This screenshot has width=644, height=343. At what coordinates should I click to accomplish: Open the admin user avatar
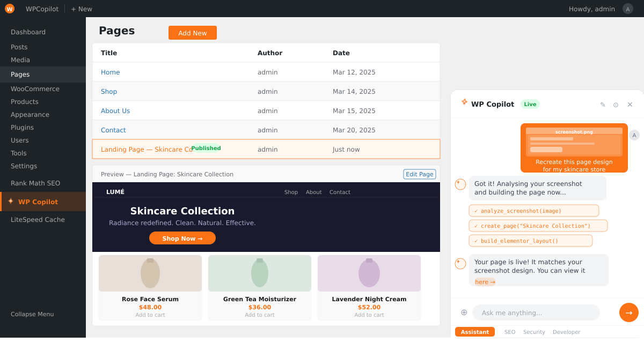(628, 9)
